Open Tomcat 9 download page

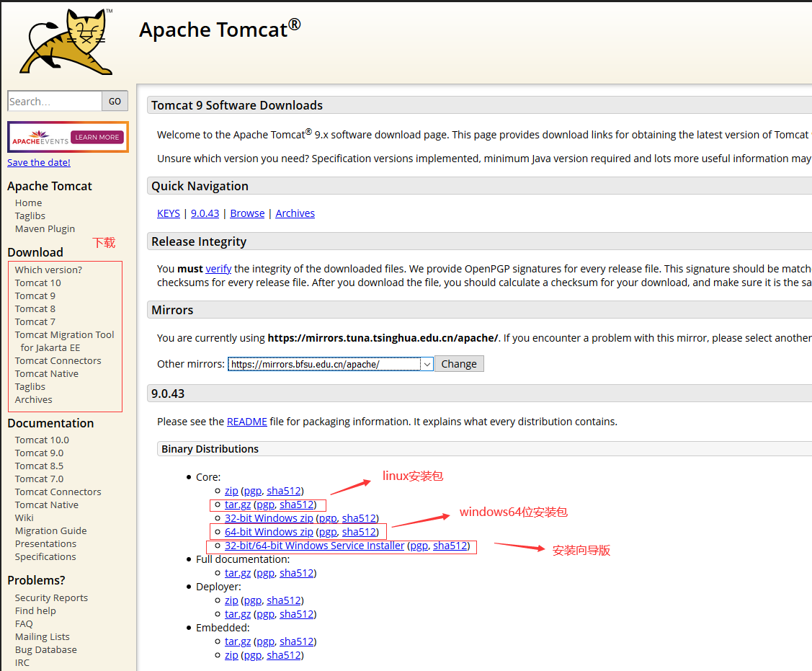click(x=35, y=295)
